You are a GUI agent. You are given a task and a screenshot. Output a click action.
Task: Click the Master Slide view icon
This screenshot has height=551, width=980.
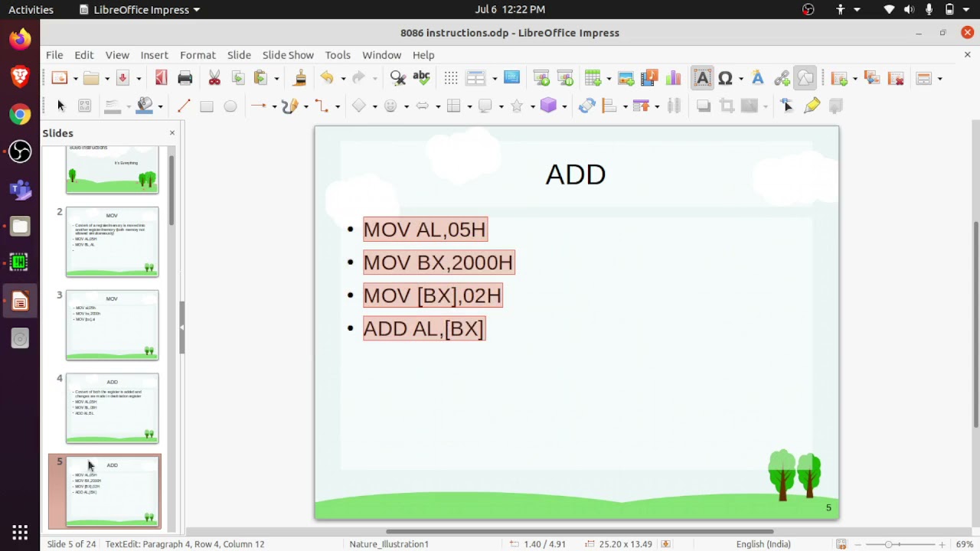click(511, 77)
